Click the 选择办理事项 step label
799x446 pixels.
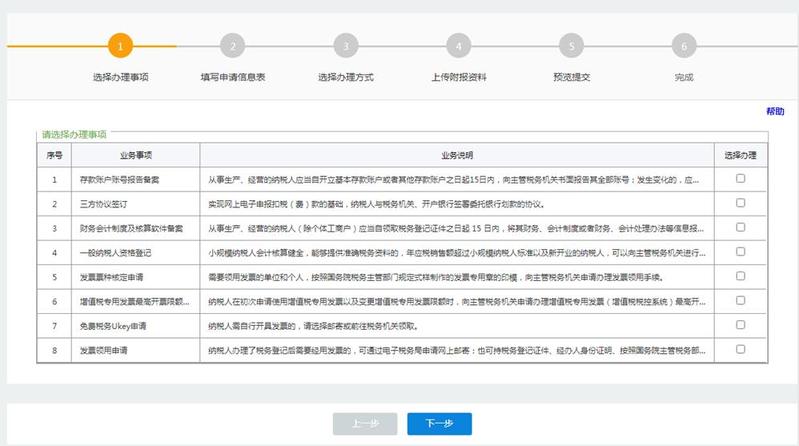pos(120,77)
